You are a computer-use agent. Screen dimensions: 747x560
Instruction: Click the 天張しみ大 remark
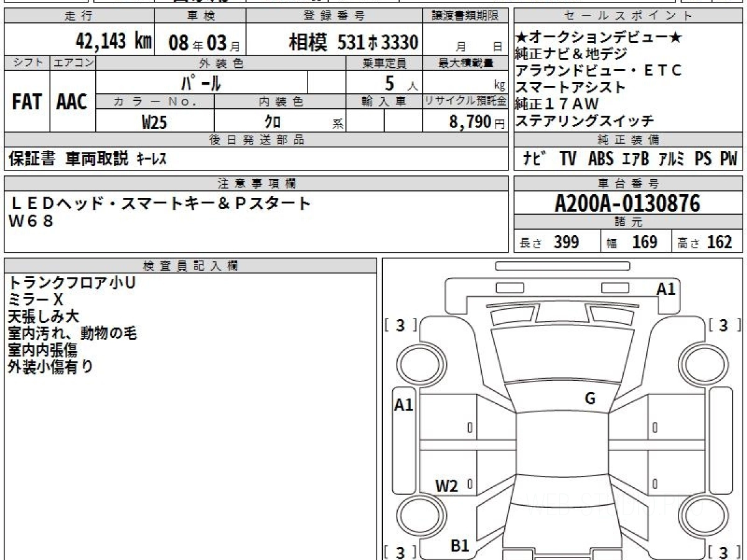pos(44,316)
